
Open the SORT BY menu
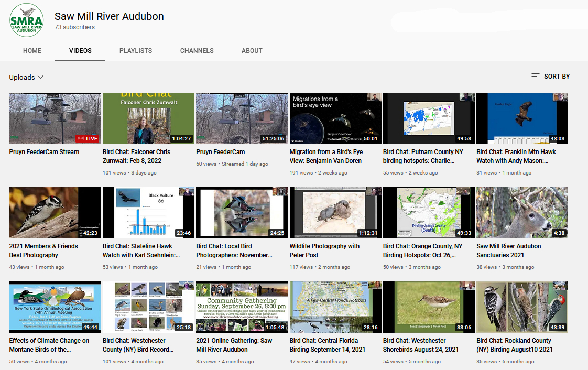(550, 77)
